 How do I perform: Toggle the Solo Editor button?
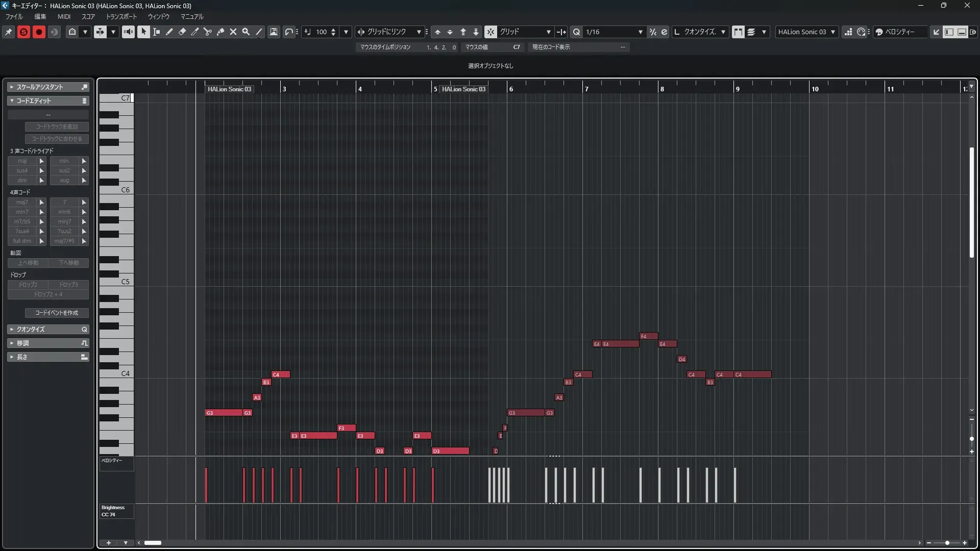pos(23,32)
